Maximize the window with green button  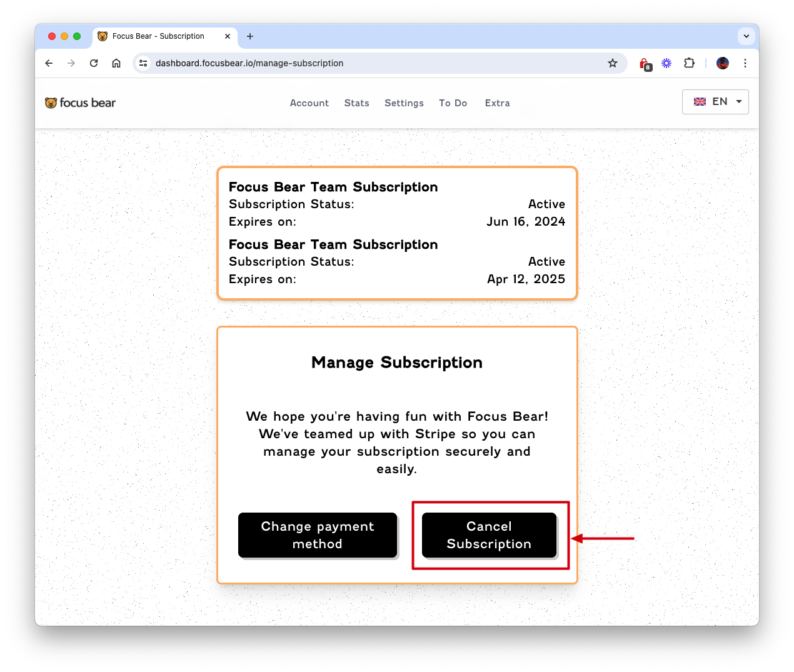pyautogui.click(x=77, y=36)
